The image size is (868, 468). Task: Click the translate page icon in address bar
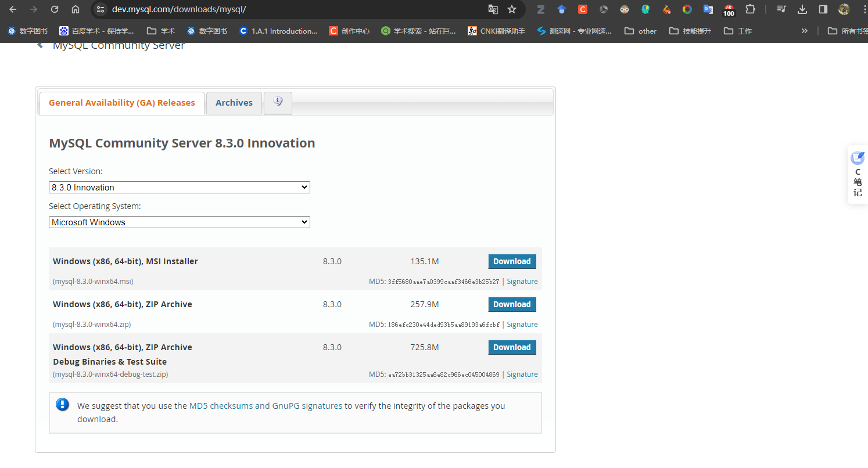point(493,9)
